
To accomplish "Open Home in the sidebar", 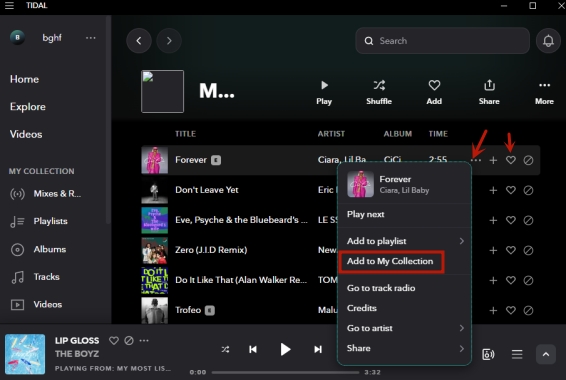I will pyautogui.click(x=25, y=79).
